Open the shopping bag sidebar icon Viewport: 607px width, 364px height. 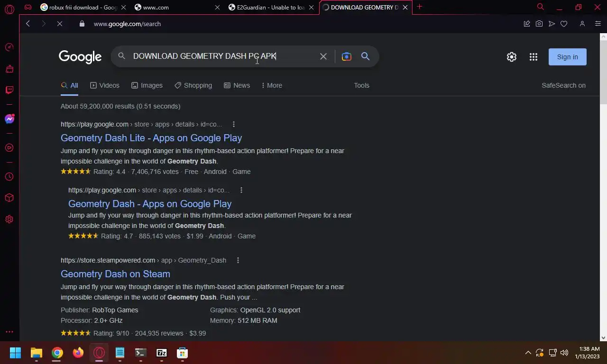[x=9, y=69]
